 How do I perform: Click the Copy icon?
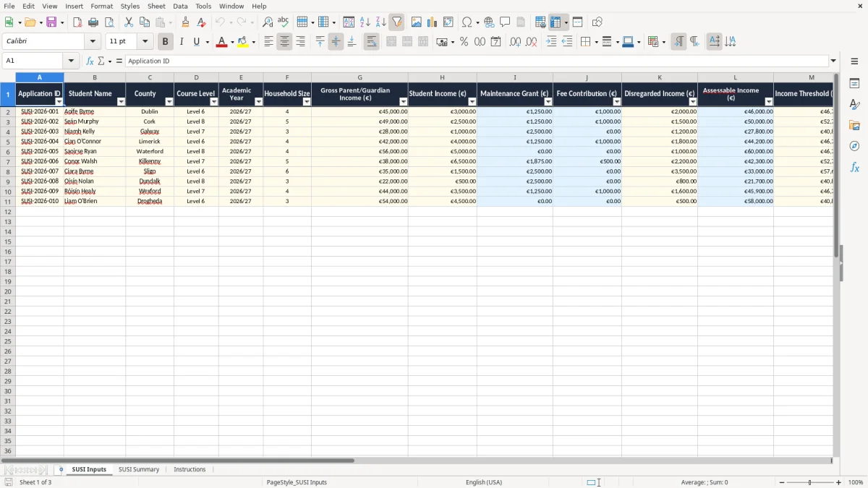pos(145,22)
